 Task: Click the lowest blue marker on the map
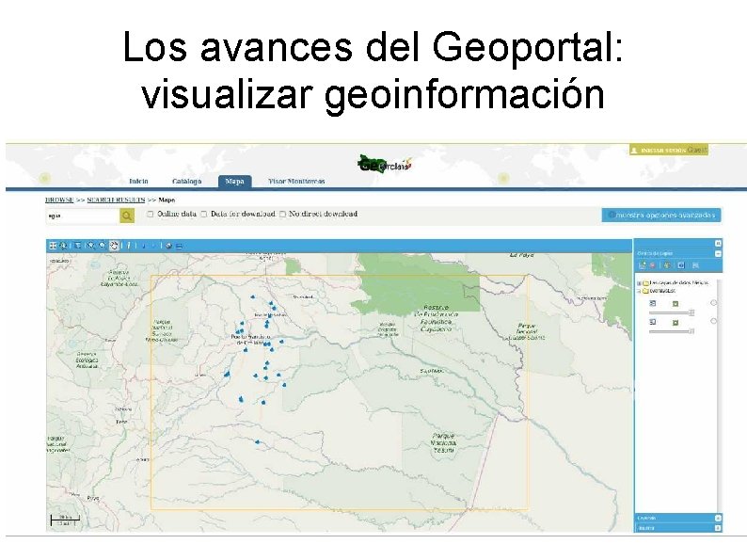[x=258, y=442]
